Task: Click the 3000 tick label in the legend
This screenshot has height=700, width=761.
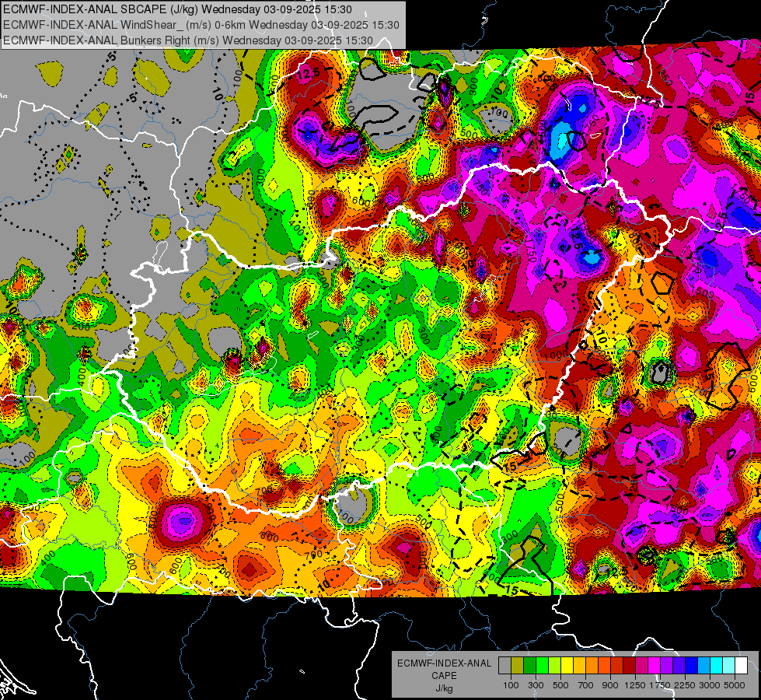Action: point(710,685)
